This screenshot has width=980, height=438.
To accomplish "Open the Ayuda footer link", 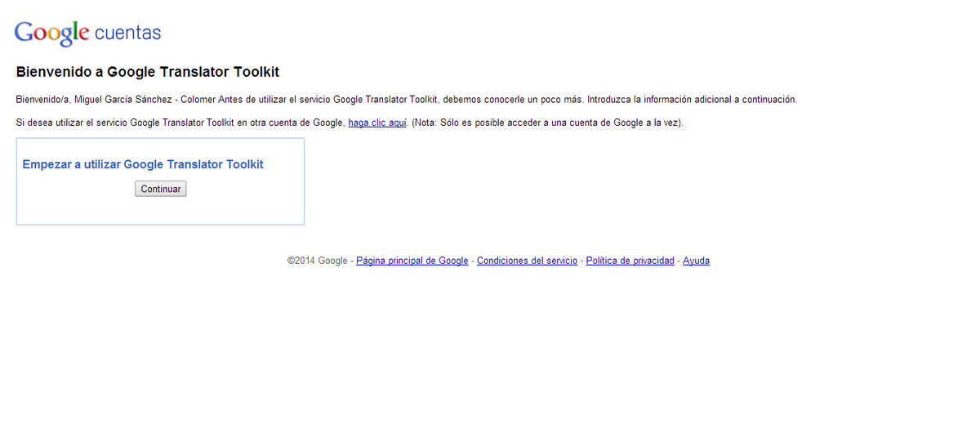I will coord(696,261).
